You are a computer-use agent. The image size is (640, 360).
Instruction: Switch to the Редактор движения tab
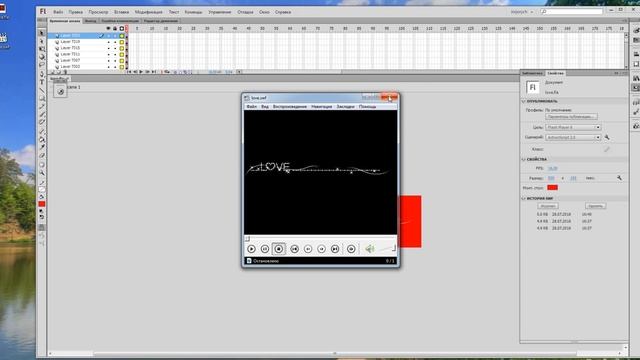click(161, 21)
